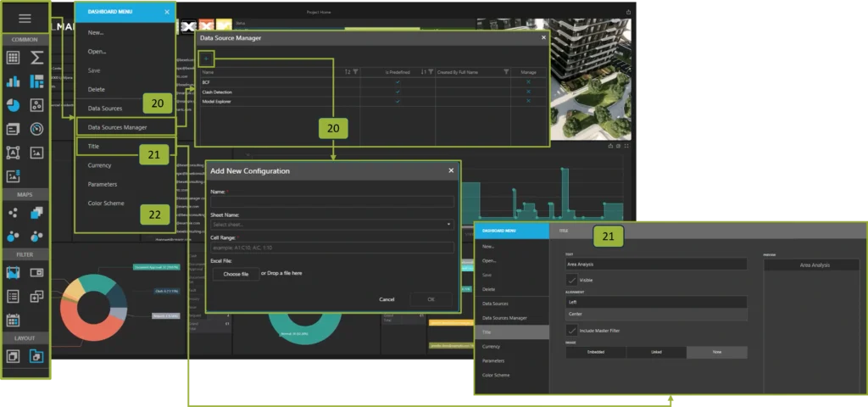This screenshot has width=868, height=407.
Task: Add an Image item from toolbox
Action: pos(36,153)
